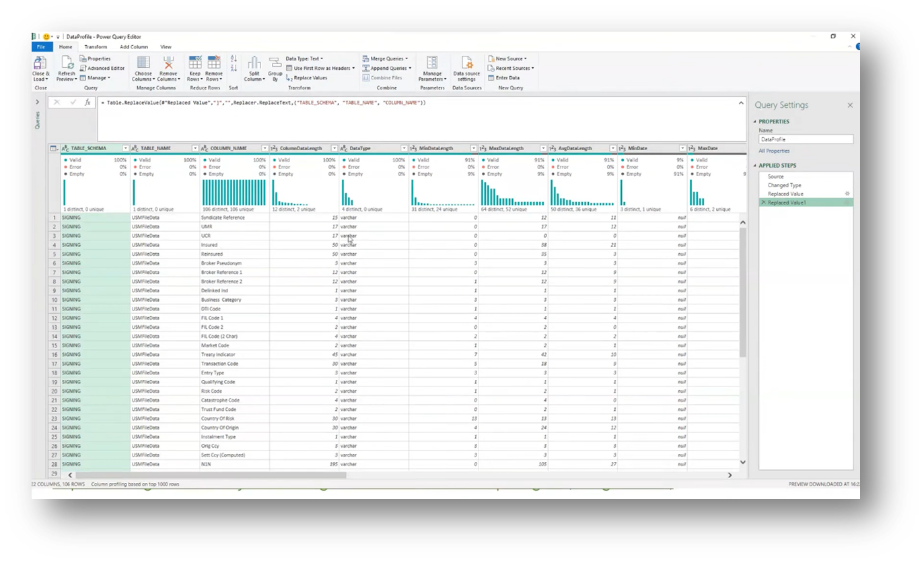Image resolution: width=924 pixels, height=563 pixels.
Task: Click the Group By icon
Action: click(275, 63)
